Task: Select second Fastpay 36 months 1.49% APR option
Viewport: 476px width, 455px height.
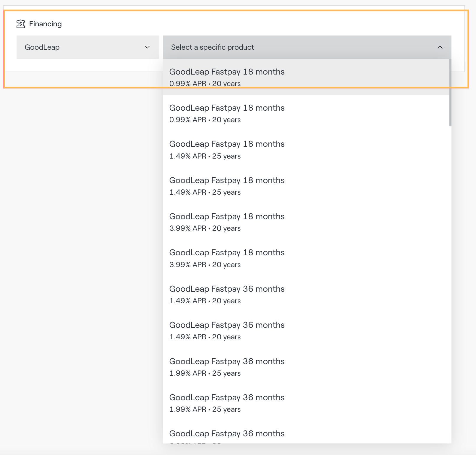Action: pyautogui.click(x=306, y=330)
